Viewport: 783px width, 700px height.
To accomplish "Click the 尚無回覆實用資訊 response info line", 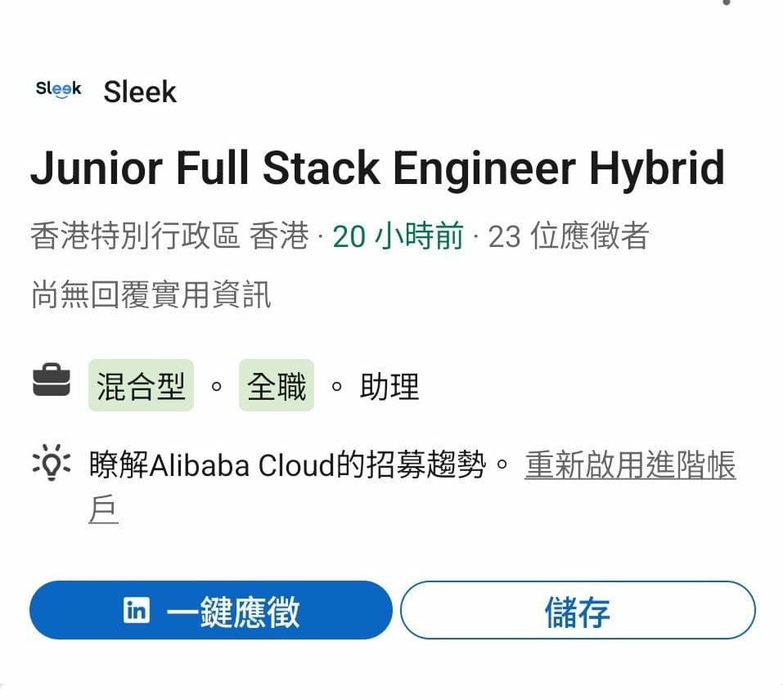I will 151,294.
